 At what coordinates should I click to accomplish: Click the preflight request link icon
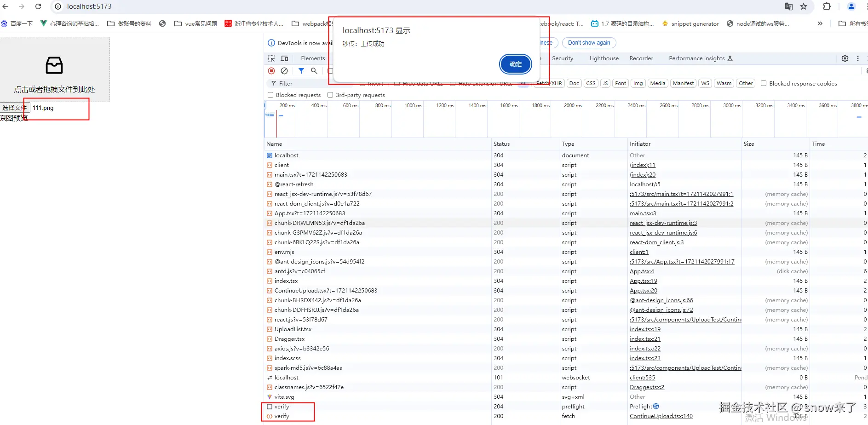656,406
